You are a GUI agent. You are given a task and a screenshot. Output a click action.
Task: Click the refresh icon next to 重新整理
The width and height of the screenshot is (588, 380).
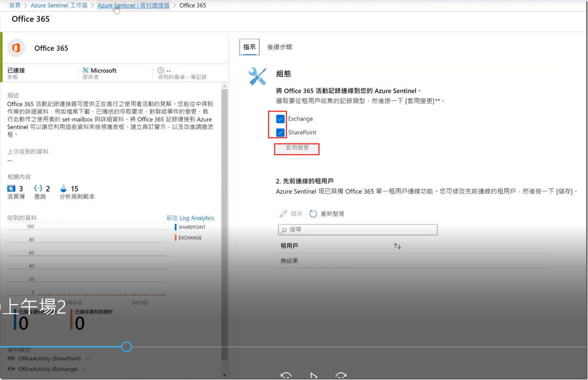[313, 214]
